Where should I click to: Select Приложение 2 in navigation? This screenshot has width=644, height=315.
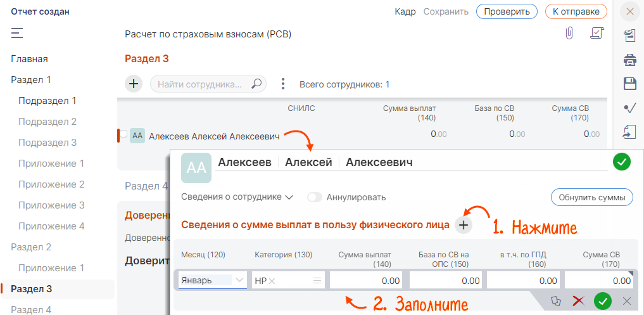(x=51, y=184)
